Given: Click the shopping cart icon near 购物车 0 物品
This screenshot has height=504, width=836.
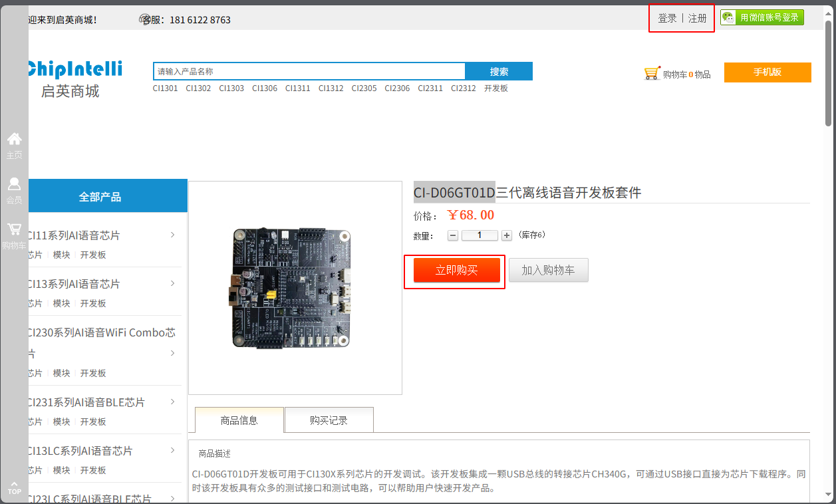Looking at the screenshot, I should tap(652, 73).
